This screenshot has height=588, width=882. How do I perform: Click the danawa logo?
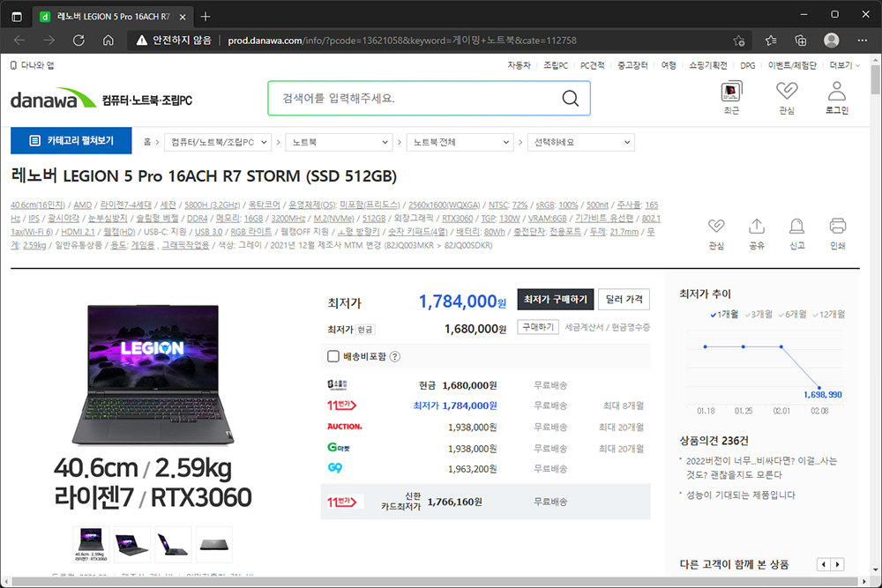point(53,99)
